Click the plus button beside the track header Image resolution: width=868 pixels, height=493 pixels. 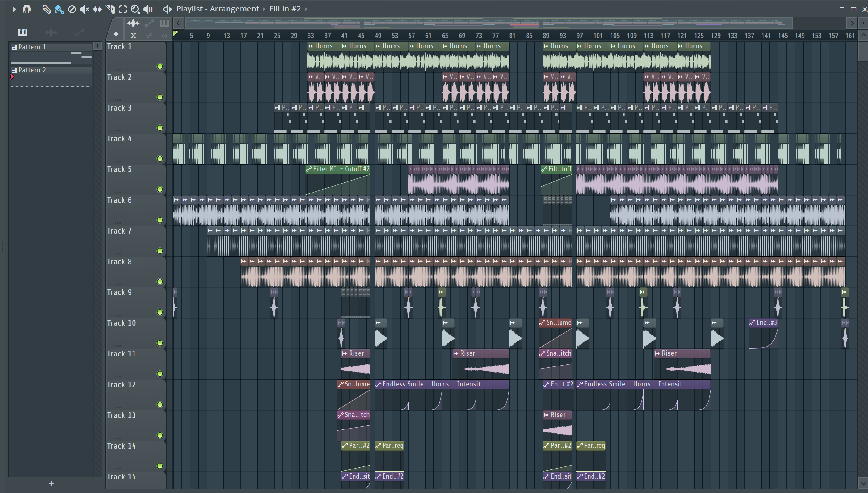click(x=116, y=34)
